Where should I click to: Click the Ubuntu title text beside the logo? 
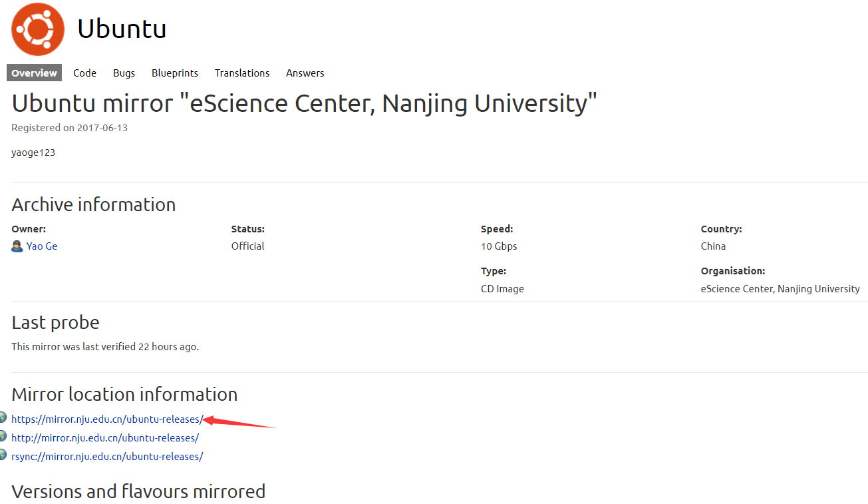coord(122,29)
